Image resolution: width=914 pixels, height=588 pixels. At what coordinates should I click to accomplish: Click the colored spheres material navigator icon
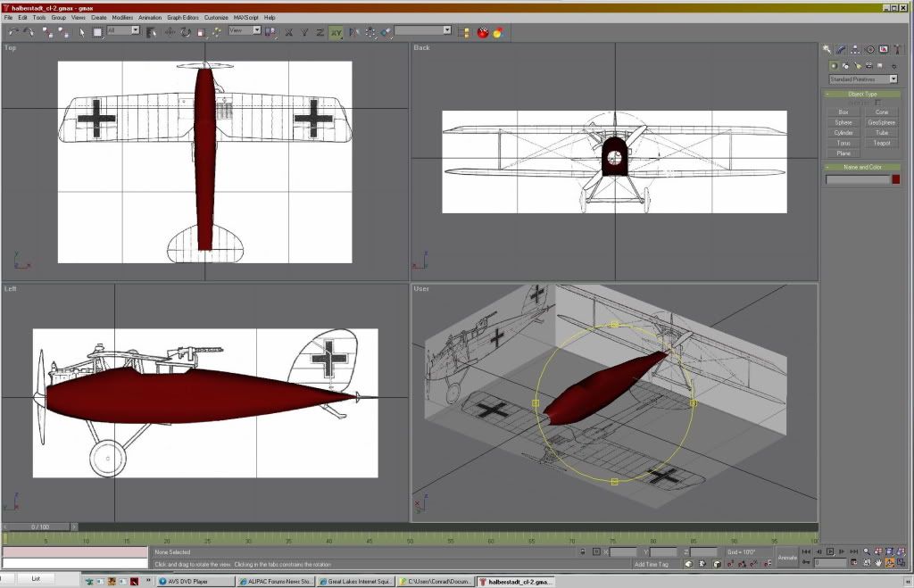coord(498,33)
